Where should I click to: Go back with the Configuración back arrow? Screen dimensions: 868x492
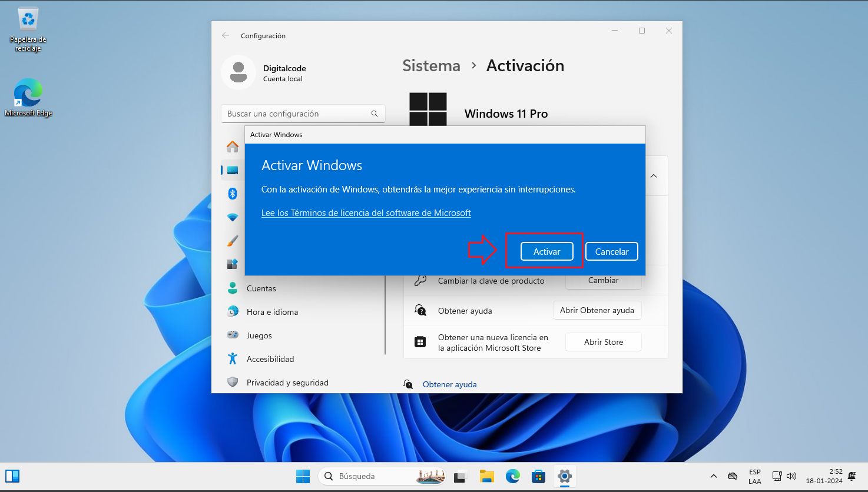[x=226, y=36]
